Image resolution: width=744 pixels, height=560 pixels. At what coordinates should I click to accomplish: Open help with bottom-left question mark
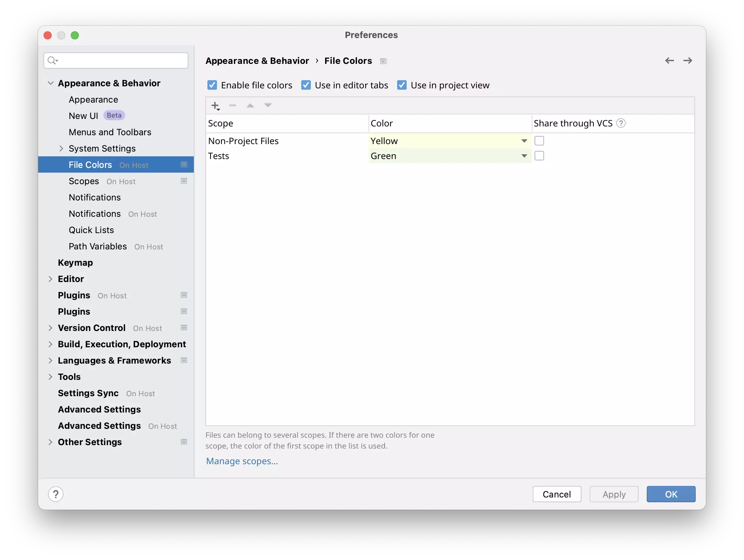click(x=56, y=494)
